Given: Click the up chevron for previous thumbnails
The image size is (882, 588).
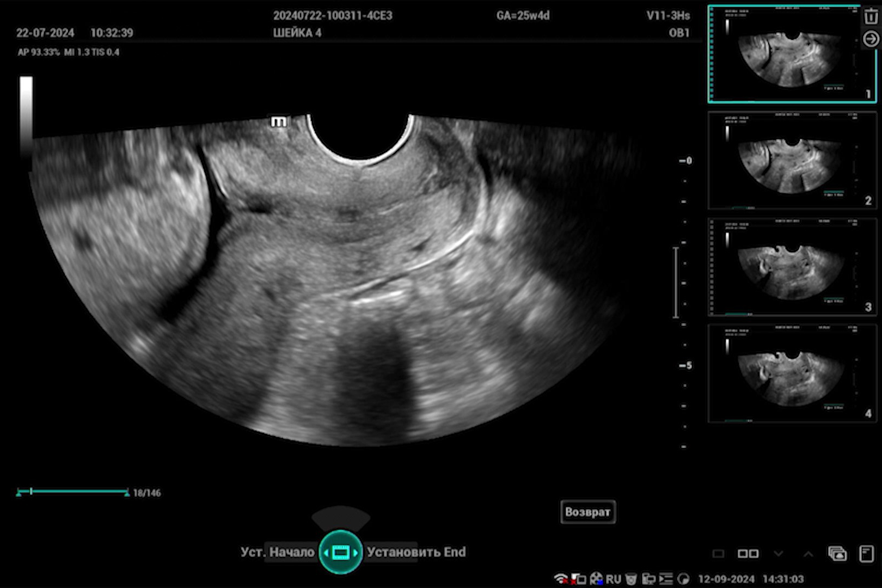Looking at the screenshot, I should click(x=808, y=554).
